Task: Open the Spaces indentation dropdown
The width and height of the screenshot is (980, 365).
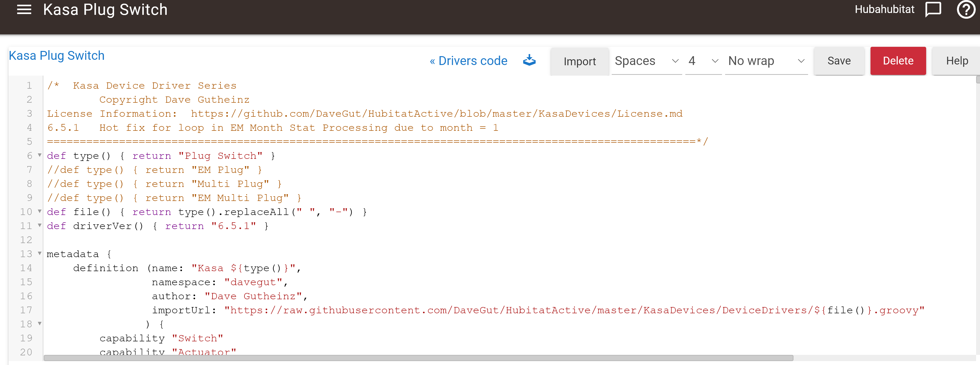Action: [646, 61]
